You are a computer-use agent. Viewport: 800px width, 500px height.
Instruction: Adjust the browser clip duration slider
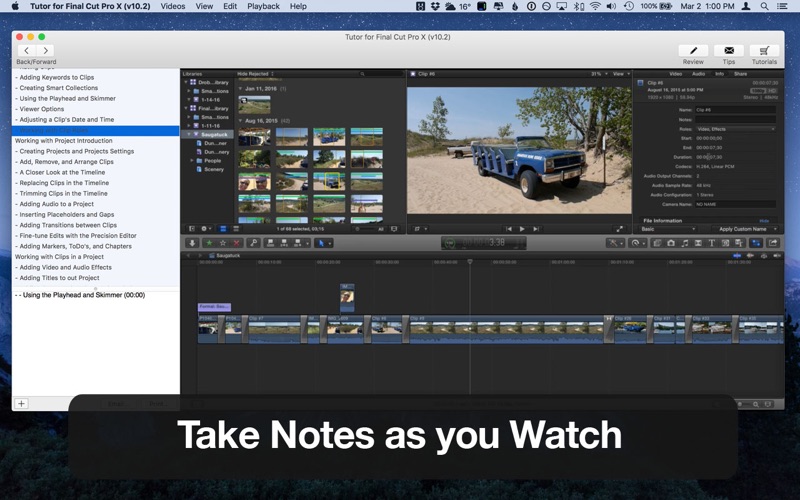point(366,229)
